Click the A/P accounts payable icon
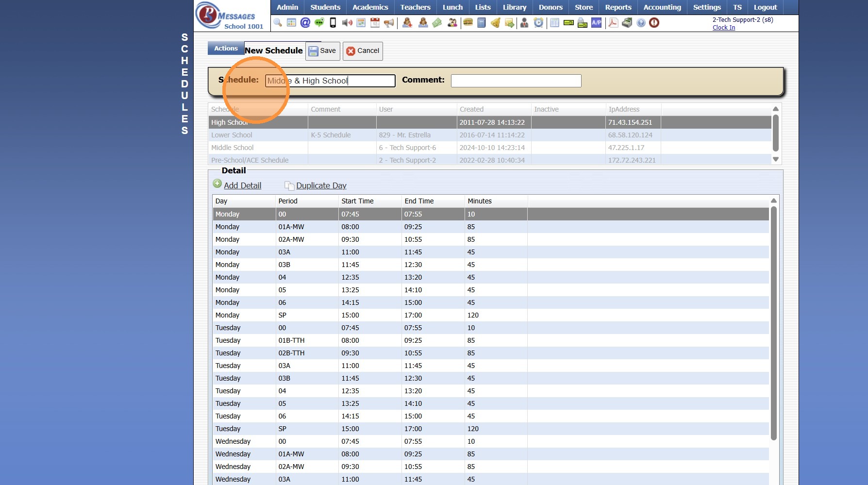The height and width of the screenshot is (485, 868). tap(596, 23)
